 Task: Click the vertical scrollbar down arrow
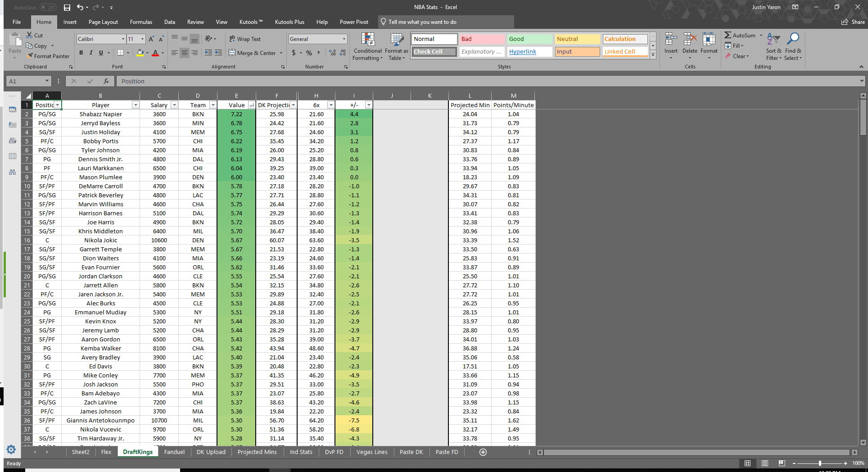(x=863, y=443)
